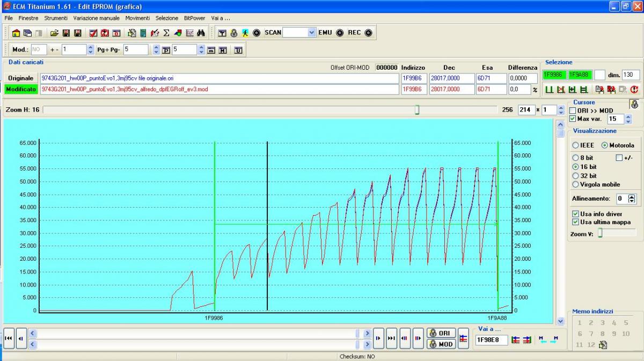Click the teal calculator icon
644x361 pixels.
tap(143, 33)
